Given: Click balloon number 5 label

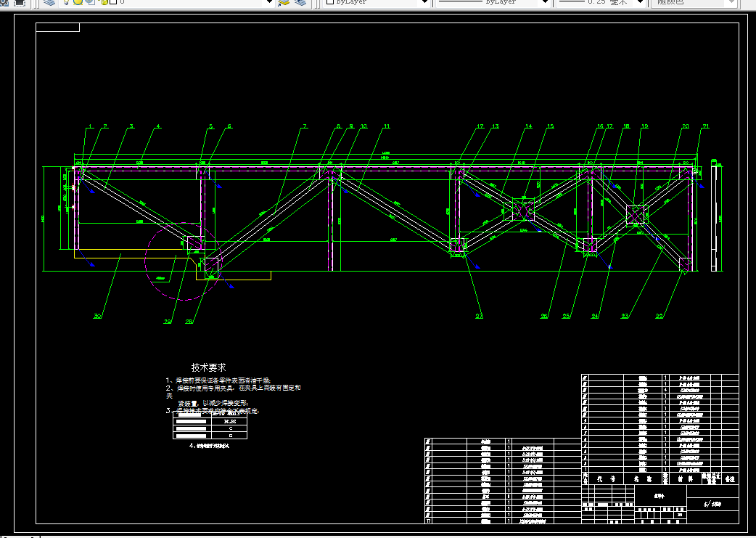Looking at the screenshot, I should (210, 126).
